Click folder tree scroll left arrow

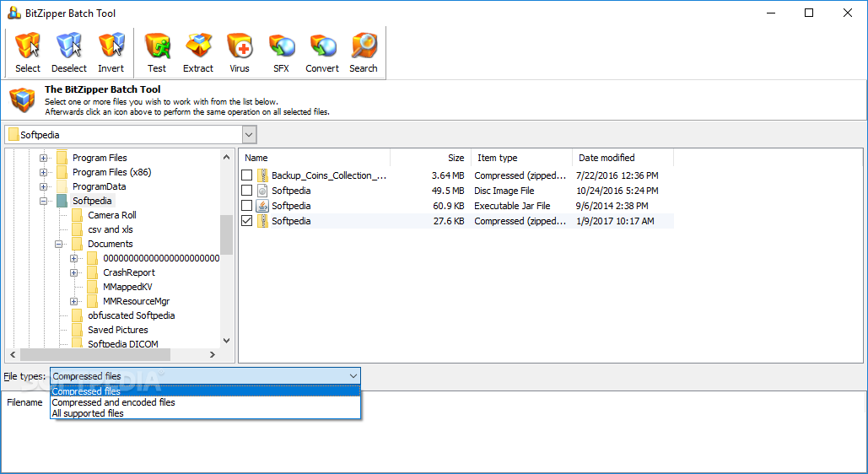(13, 354)
